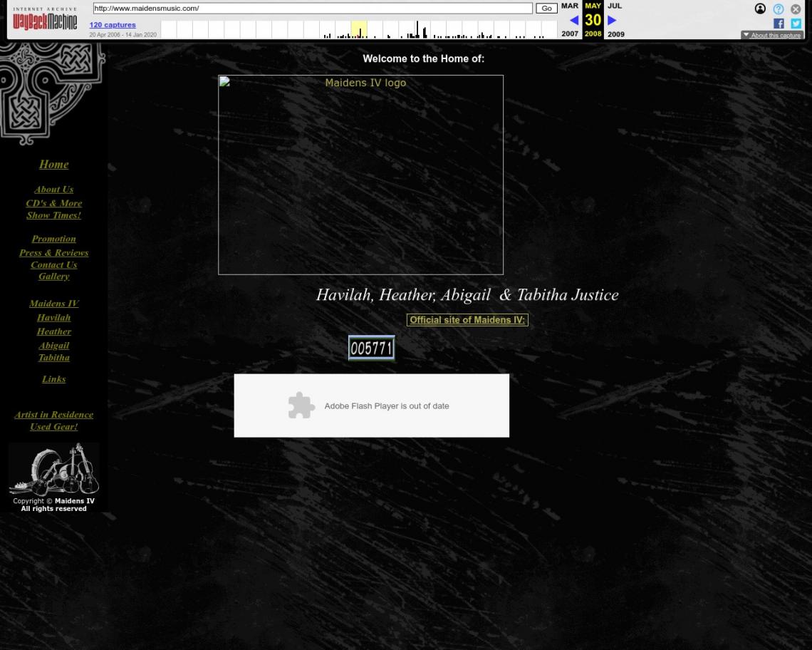Click the musical instruments image

click(x=54, y=469)
